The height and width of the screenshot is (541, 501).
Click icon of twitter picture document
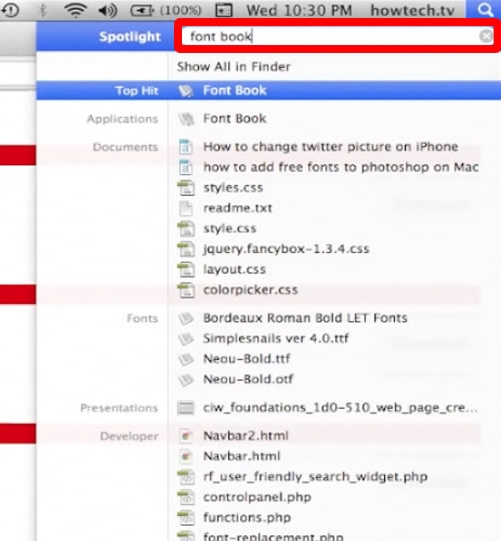pyautogui.click(x=186, y=147)
